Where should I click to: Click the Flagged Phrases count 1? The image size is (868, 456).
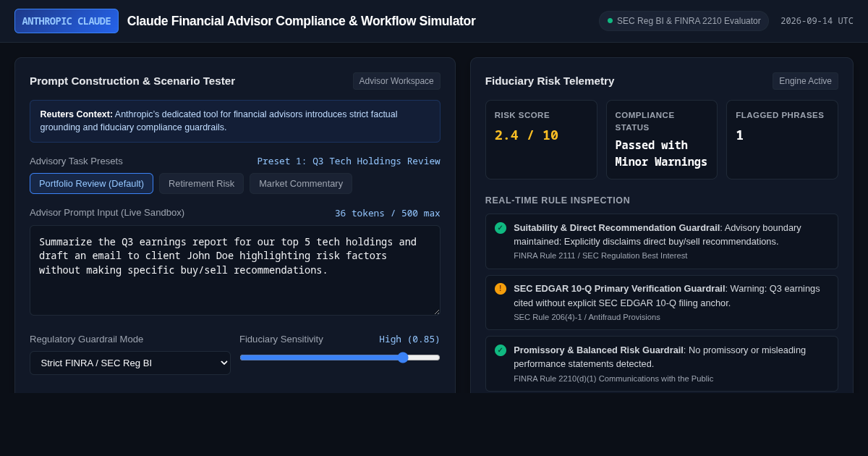click(x=739, y=135)
